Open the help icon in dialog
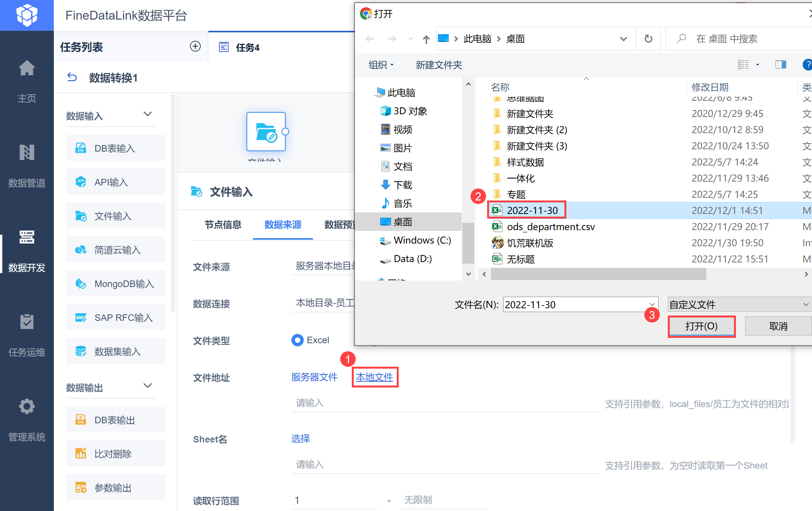This screenshot has width=812, height=511. pyautogui.click(x=807, y=65)
